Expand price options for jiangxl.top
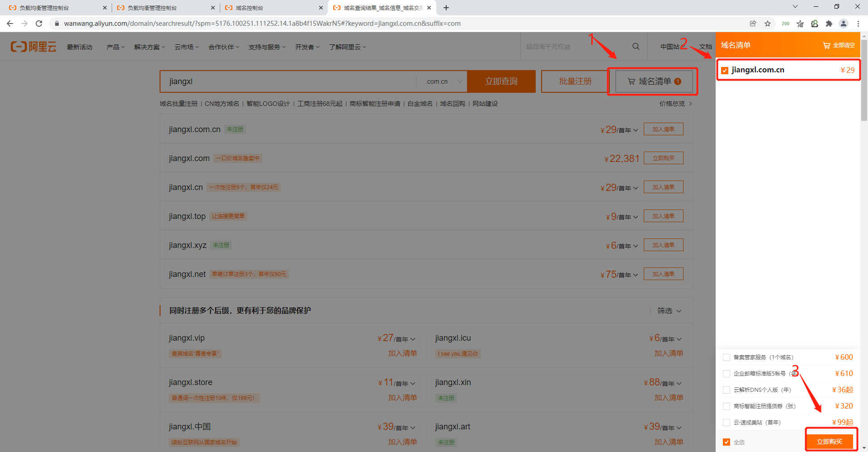The image size is (868, 452). point(636,217)
